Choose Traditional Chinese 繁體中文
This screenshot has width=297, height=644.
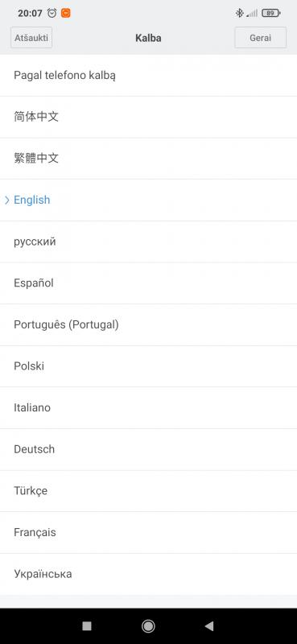click(148, 159)
